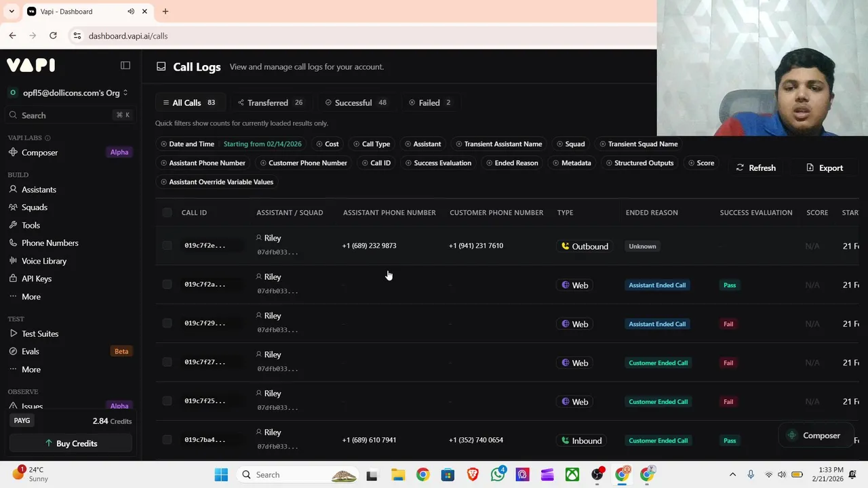Click the browser back arrow
This screenshot has height=488, width=868.
point(12,36)
